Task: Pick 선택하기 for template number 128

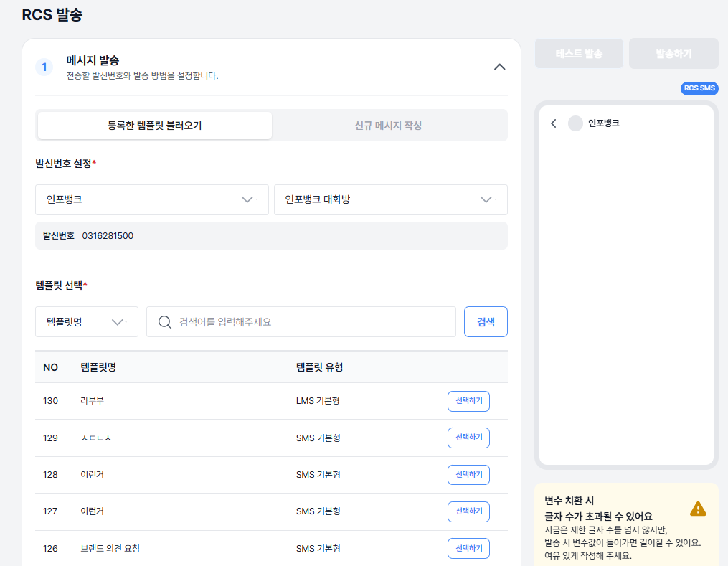Action: pos(468,474)
